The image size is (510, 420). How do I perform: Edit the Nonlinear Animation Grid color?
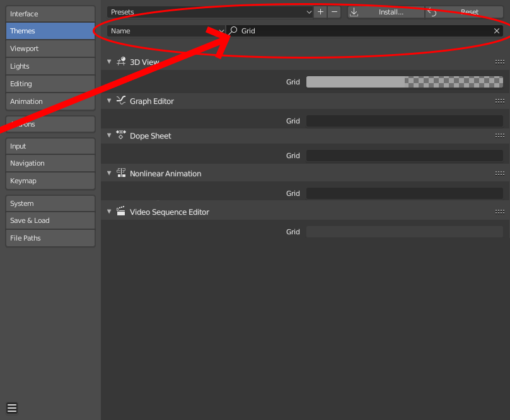[405, 193]
